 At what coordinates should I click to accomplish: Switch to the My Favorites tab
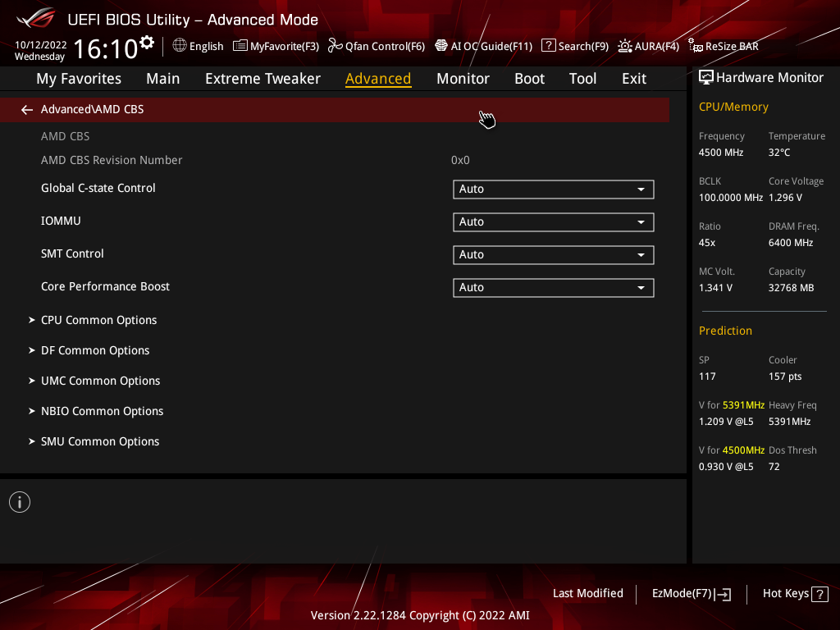coord(79,79)
